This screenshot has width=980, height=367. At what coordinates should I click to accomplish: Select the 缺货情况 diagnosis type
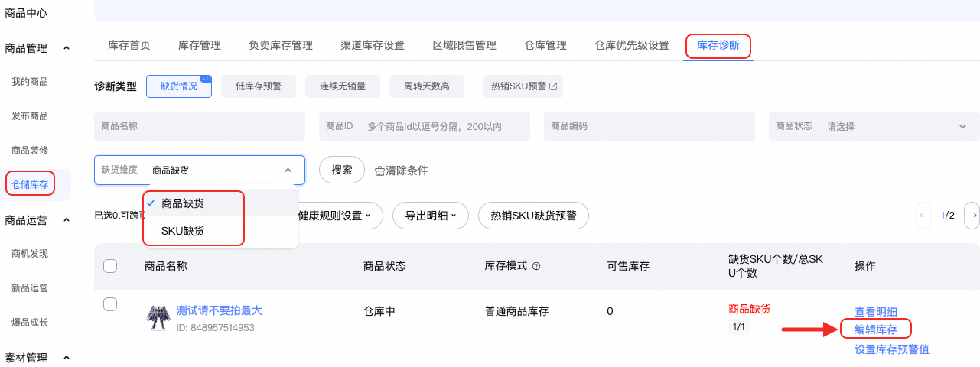(178, 87)
